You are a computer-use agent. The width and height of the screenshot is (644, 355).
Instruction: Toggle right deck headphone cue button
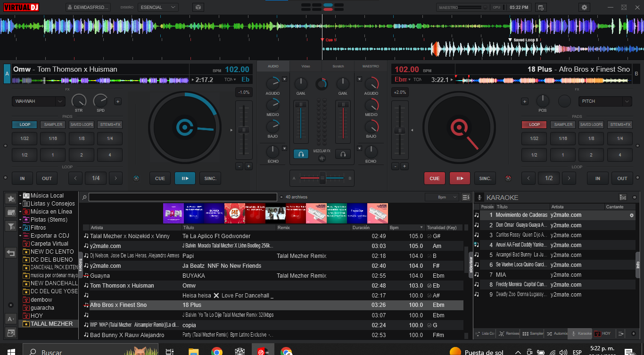point(343,154)
